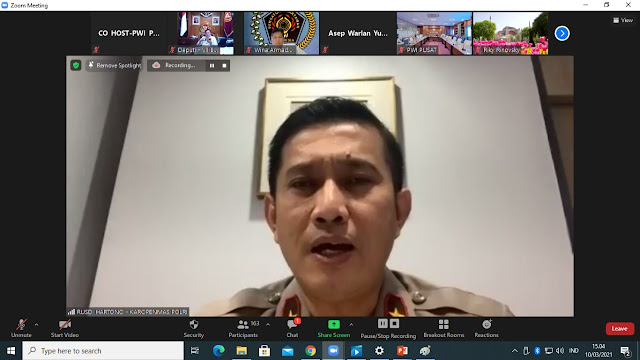Open Security shield menu
Screen dimensions: 640x360
[x=193, y=328]
